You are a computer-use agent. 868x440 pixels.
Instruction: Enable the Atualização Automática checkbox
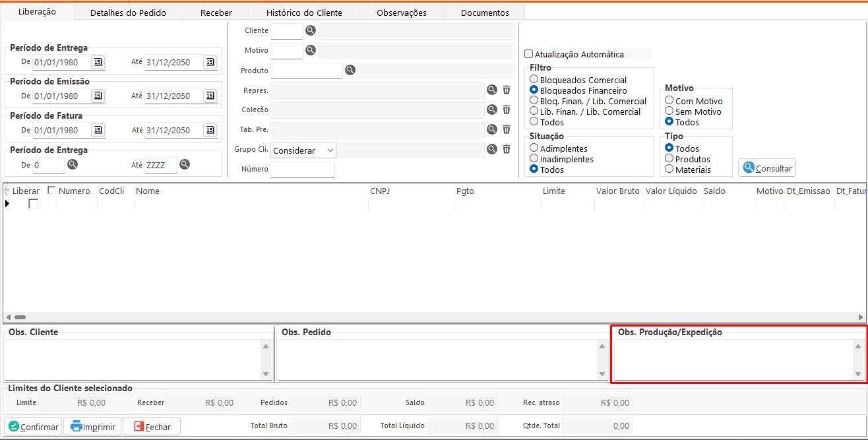pos(528,55)
